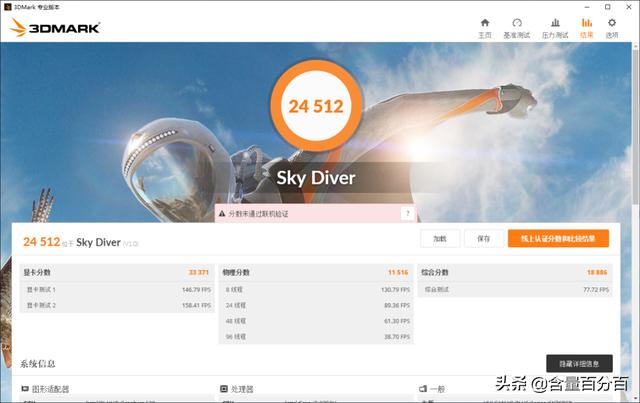
Task: Click the 8 线程 row 130.79 FPS value
Action: click(x=396, y=289)
